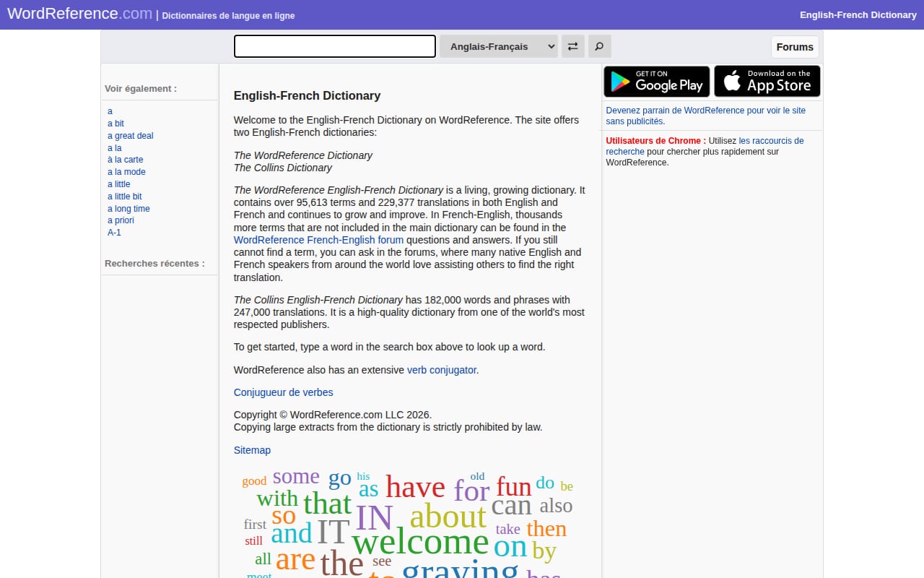924x578 pixels.
Task: Click the word 'fun' in word cloud
Action: click(513, 486)
